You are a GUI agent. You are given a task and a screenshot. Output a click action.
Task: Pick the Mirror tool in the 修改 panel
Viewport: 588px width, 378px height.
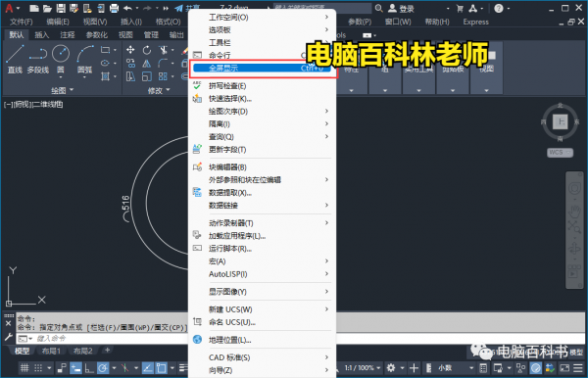click(x=147, y=64)
